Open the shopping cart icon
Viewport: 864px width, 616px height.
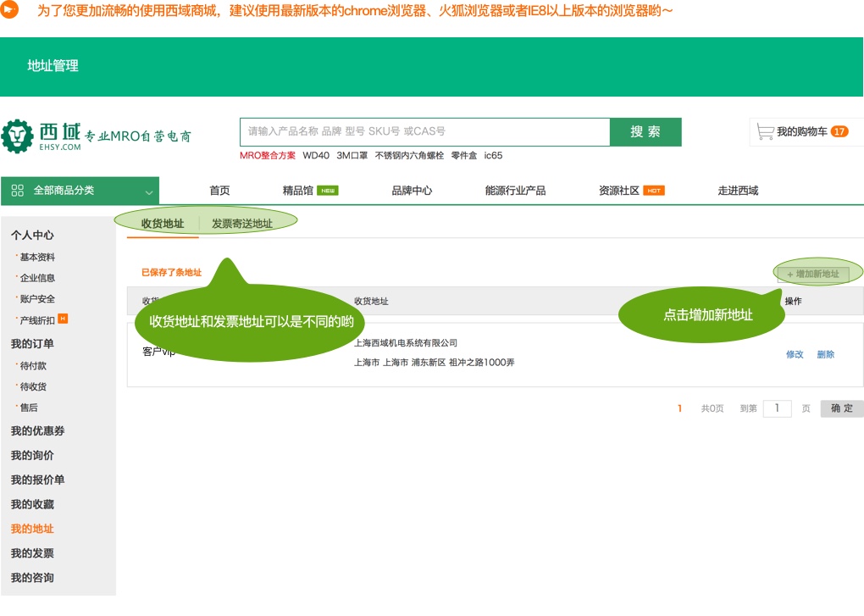coord(765,131)
